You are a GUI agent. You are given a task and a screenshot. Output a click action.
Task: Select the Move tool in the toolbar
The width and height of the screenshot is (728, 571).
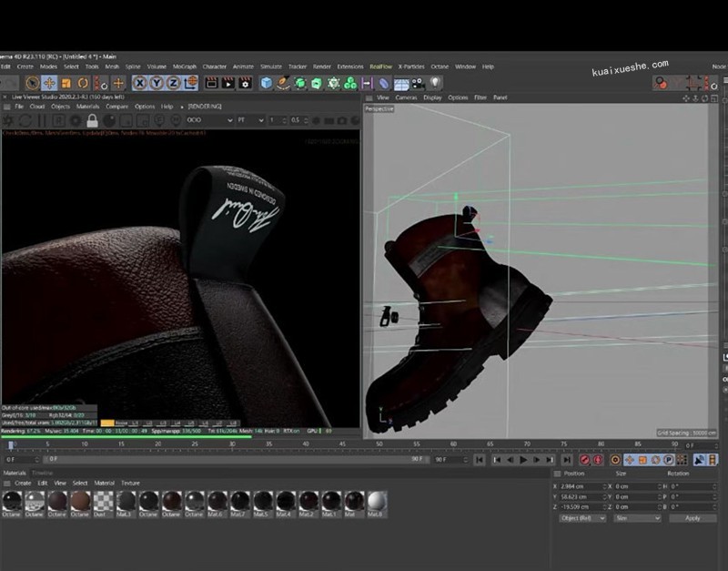[49, 83]
